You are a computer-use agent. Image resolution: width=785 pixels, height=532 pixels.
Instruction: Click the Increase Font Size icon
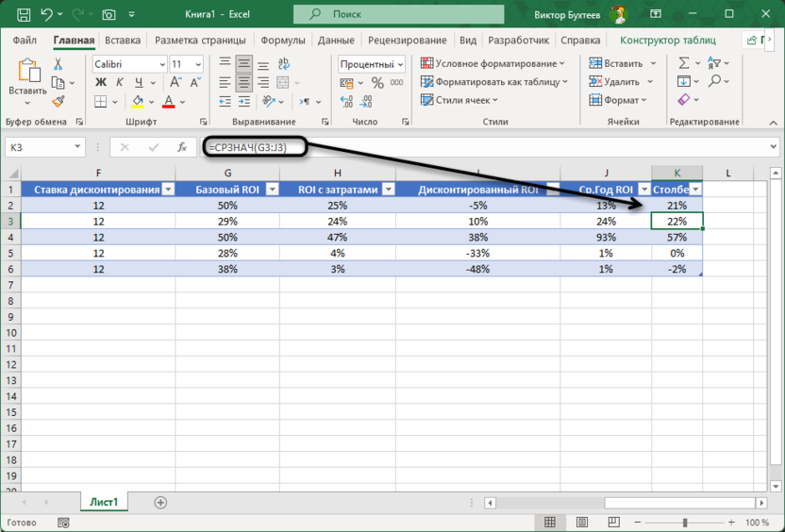[x=201, y=82]
